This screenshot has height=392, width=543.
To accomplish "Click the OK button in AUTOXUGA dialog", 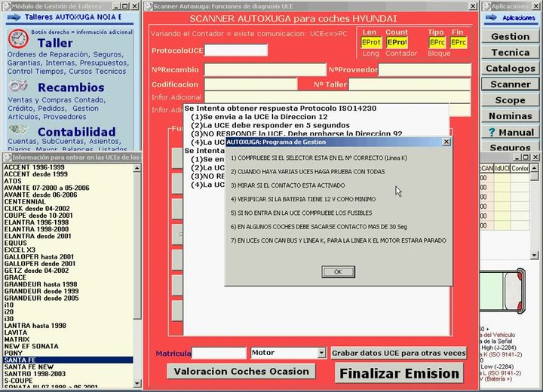I will [x=338, y=272].
